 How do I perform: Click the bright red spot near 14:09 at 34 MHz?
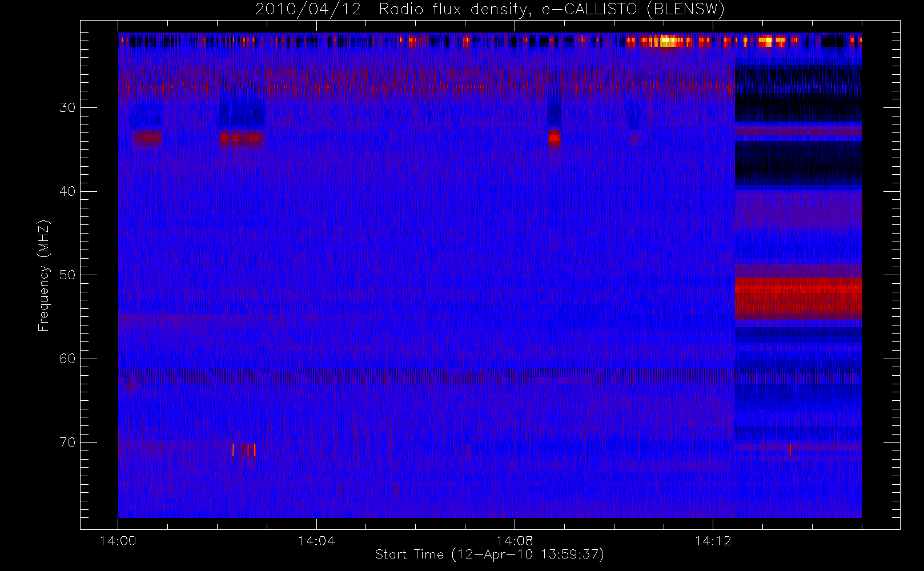[x=555, y=138]
